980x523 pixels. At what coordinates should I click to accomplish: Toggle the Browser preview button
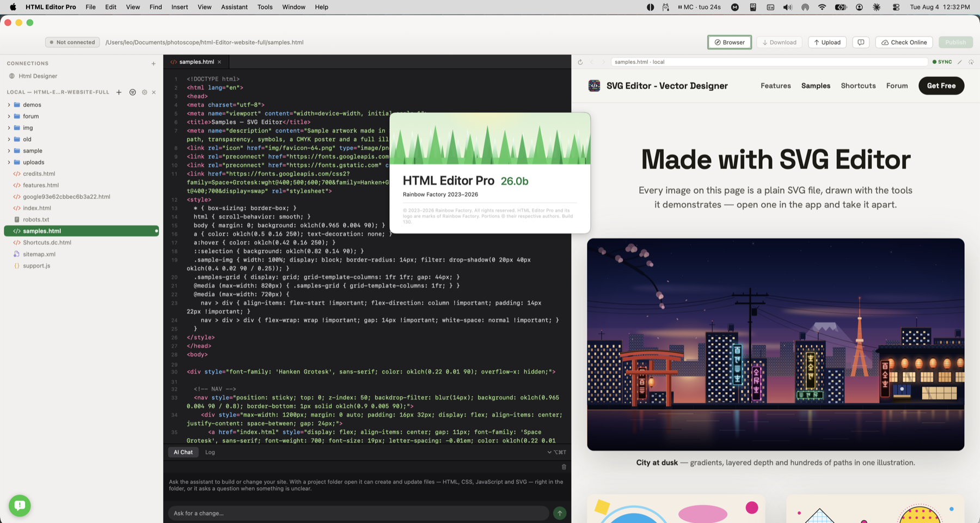click(730, 42)
